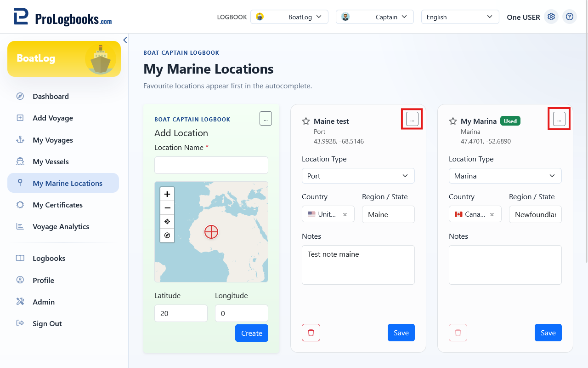Click Sign Out
The width and height of the screenshot is (588, 368).
(x=63, y=323)
